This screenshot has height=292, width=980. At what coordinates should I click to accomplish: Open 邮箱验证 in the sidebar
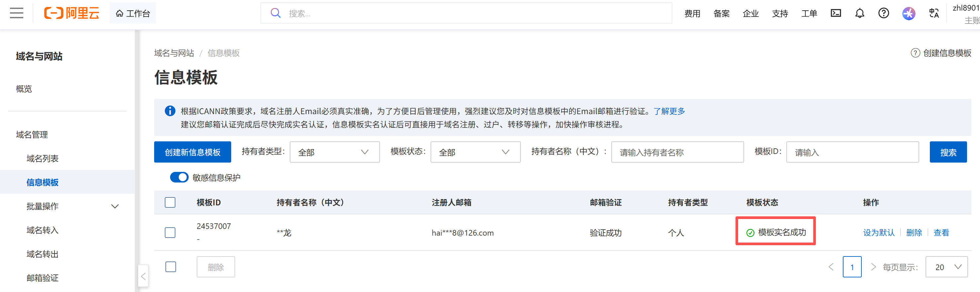click(x=43, y=278)
